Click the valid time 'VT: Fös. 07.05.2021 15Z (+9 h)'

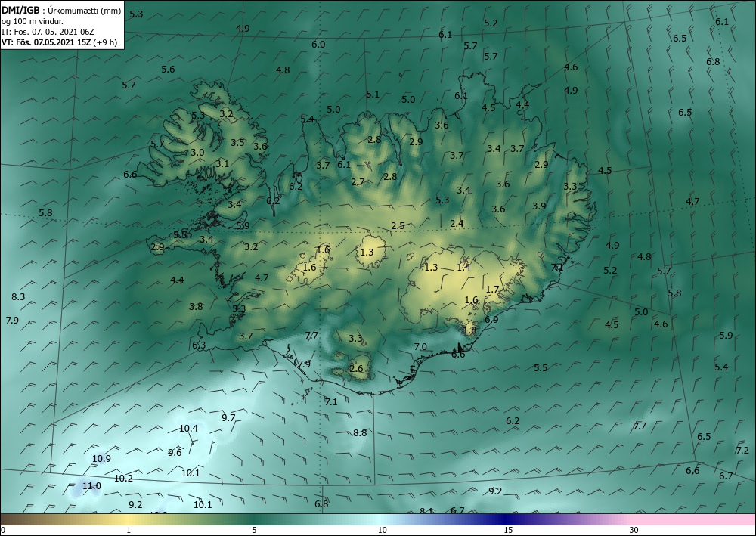pos(59,42)
